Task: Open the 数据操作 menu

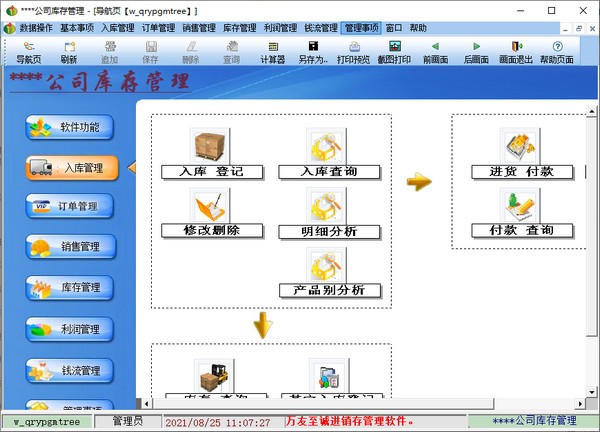Action: (36, 28)
